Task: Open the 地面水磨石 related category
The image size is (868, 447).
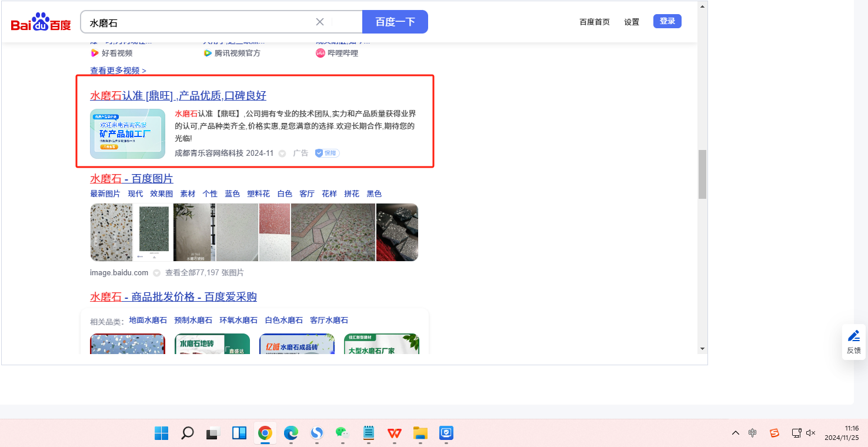Action: pos(148,321)
